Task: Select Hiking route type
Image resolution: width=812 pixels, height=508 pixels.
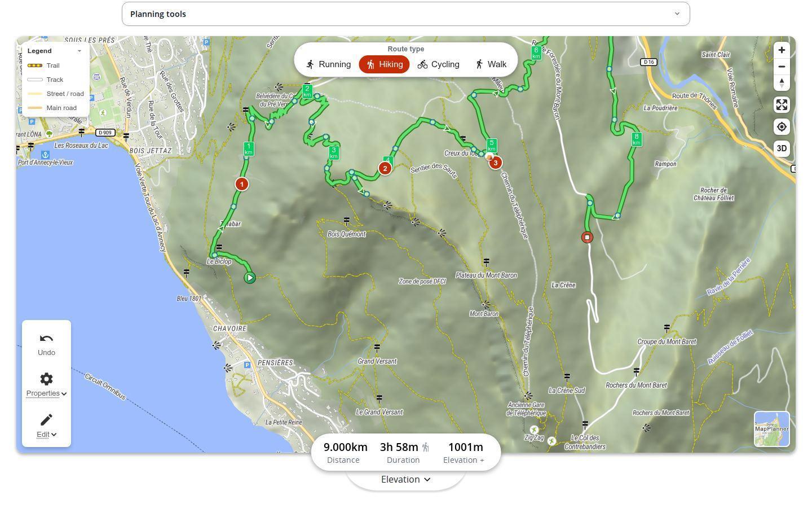Action: (384, 64)
